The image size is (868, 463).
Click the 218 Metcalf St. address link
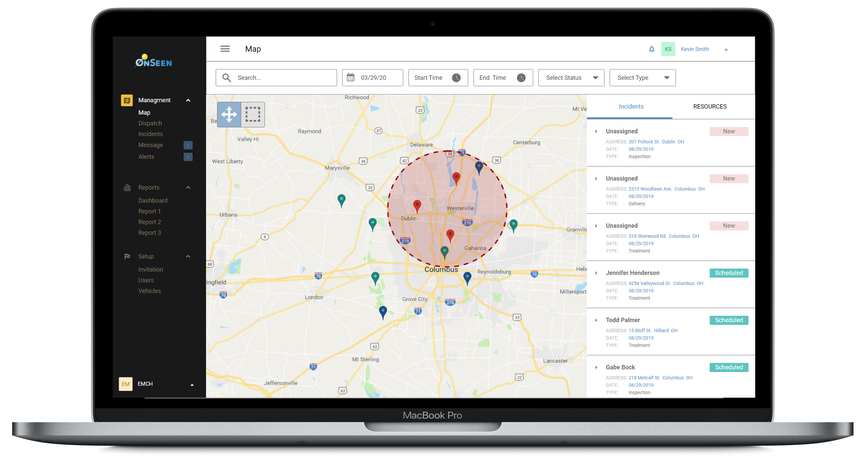[660, 378]
